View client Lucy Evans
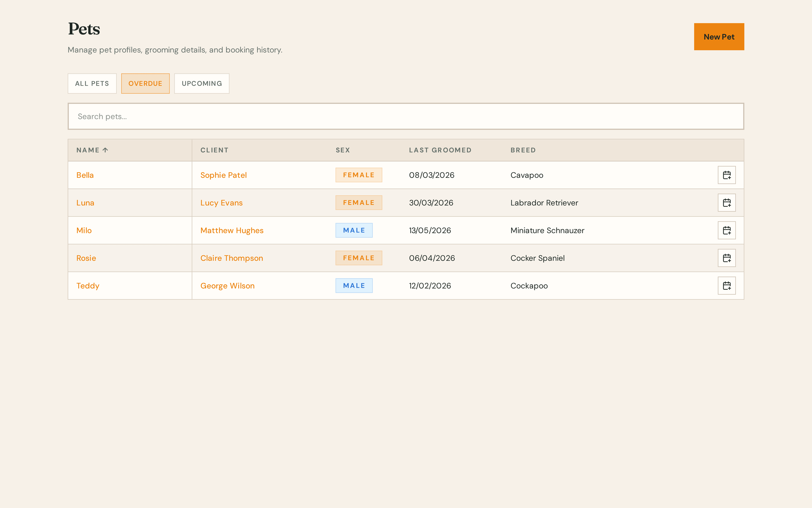This screenshot has height=508, width=812. [x=221, y=203]
